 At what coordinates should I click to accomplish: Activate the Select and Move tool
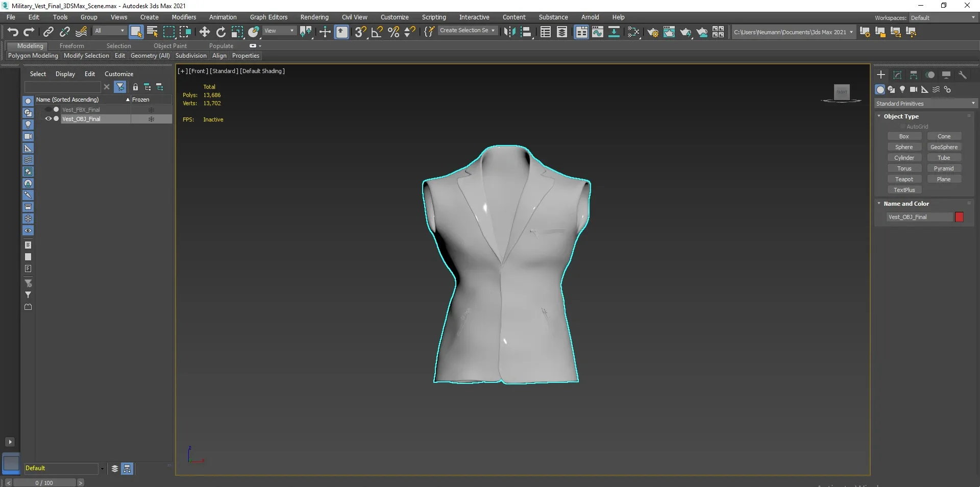tap(204, 32)
